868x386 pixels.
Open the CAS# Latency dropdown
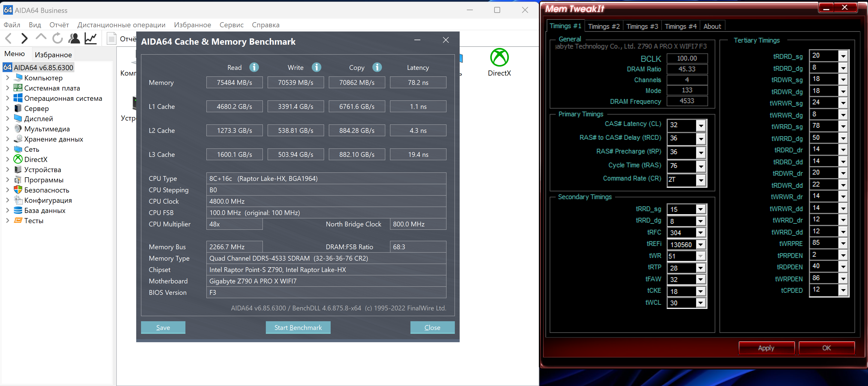[x=701, y=126]
